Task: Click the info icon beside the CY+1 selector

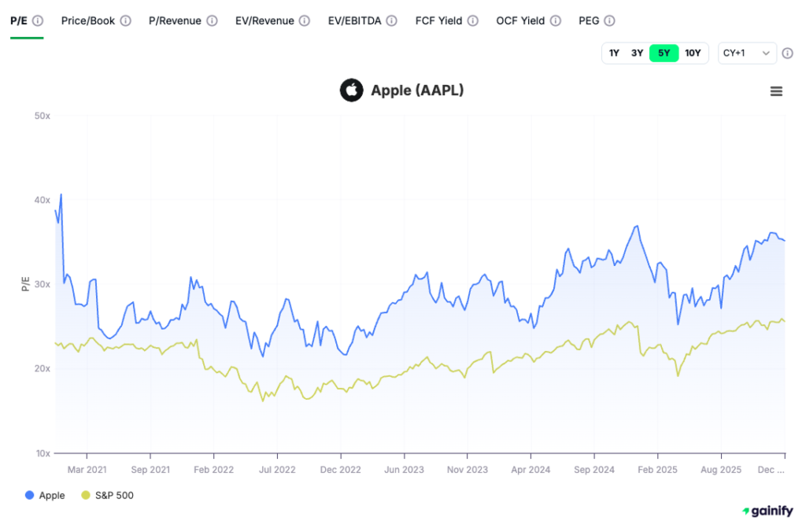Action: [789, 53]
